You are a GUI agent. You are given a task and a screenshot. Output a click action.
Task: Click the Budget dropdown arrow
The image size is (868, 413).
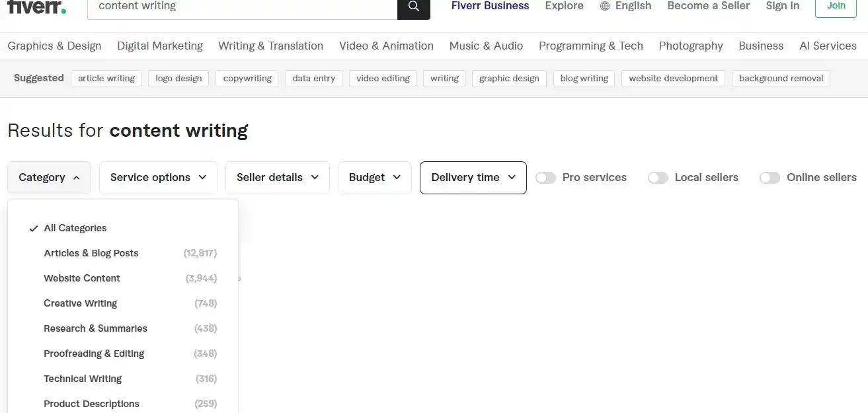coord(396,177)
